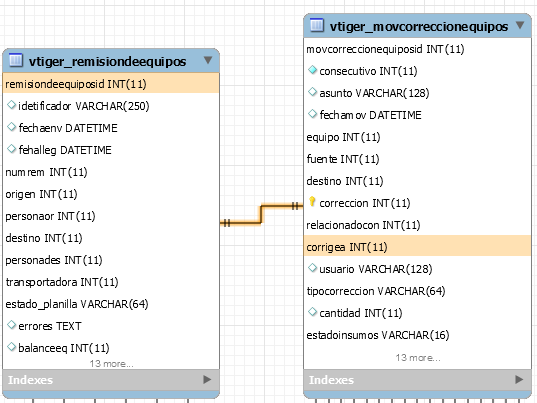Expand Indexes section of vtiger_remisiondeequipos

click(207, 379)
